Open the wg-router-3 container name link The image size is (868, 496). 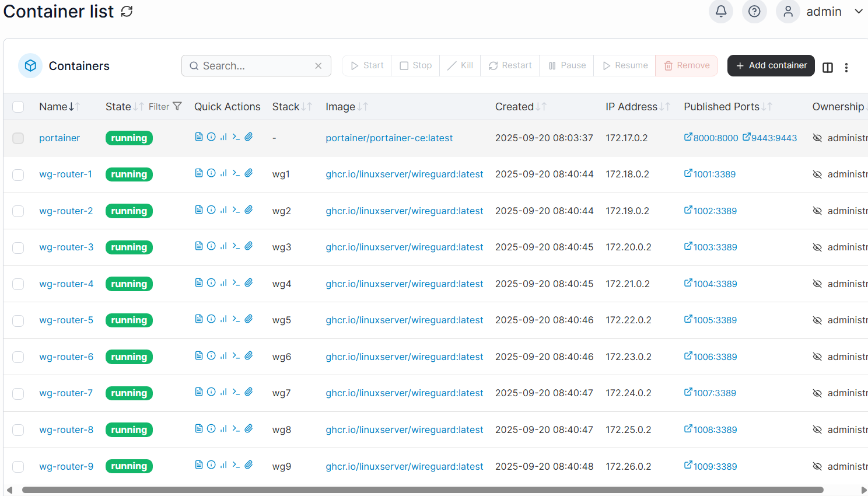point(66,247)
